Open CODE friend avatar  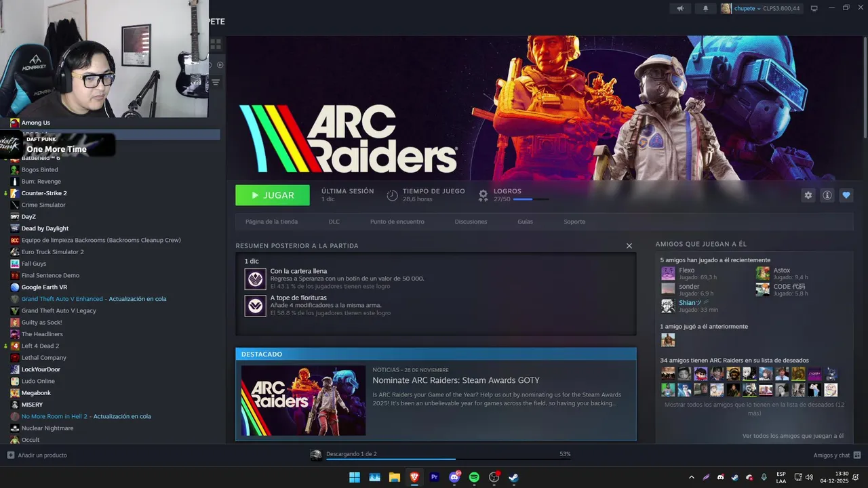763,289
